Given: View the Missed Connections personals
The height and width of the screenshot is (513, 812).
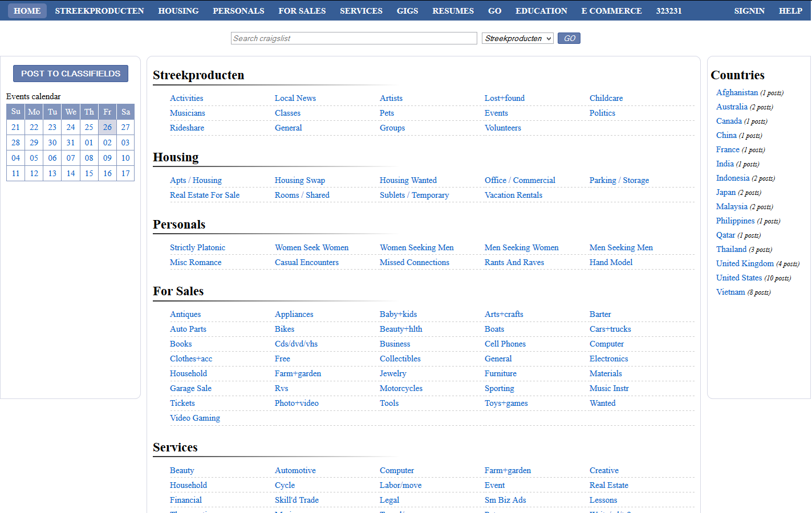Looking at the screenshot, I should point(414,262).
